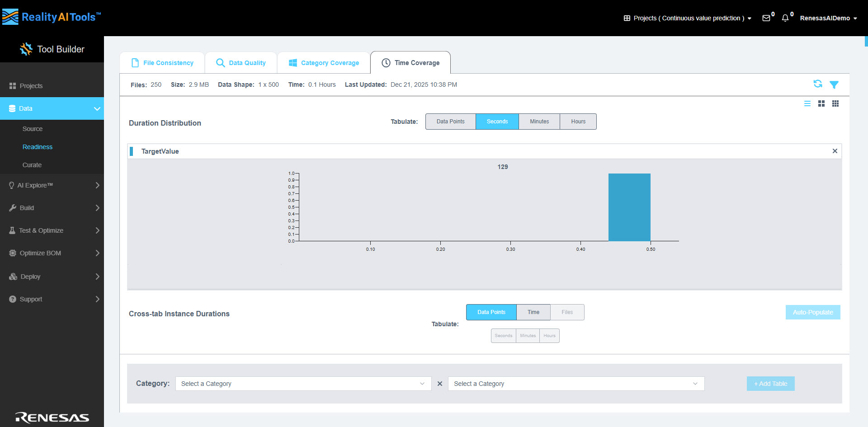The width and height of the screenshot is (868, 427).
Task: Click the Reality AI Tools logo
Action: 51,17
